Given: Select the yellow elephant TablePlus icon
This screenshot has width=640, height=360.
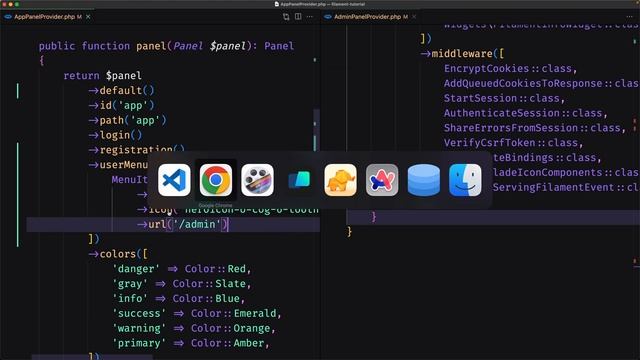Looking at the screenshot, I should tap(340, 180).
